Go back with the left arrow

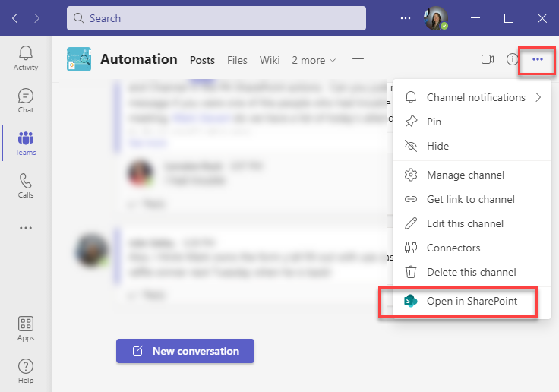point(15,18)
